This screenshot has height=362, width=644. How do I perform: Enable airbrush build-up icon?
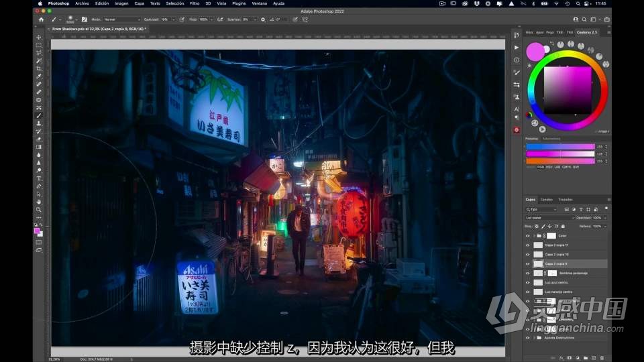(220, 19)
